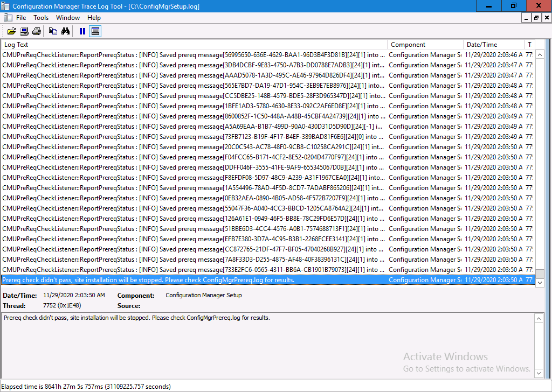Viewport: 552px width, 392px height.
Task: Toggle the Show/Hide Details pane button
Action: 95,31
